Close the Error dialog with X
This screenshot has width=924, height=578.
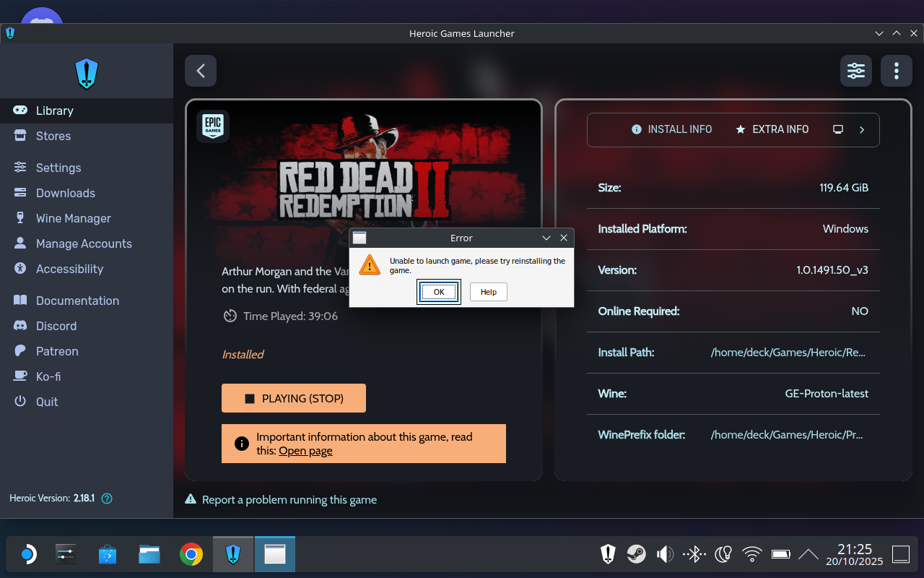tap(564, 238)
